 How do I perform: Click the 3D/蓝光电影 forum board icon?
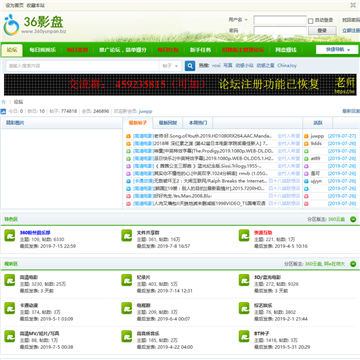point(244,280)
